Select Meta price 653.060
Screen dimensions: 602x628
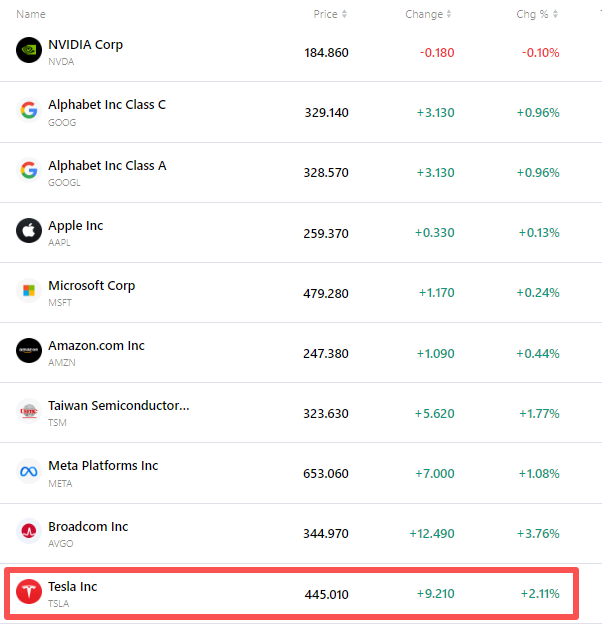click(x=326, y=474)
